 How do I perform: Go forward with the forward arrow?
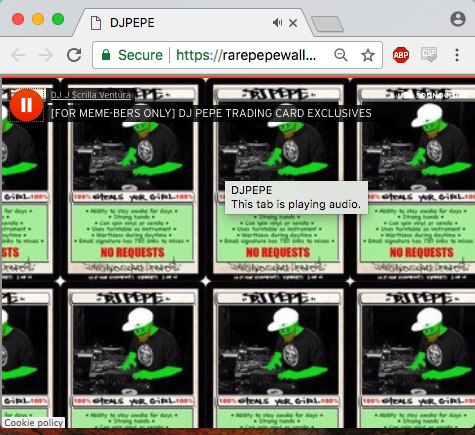pyautogui.click(x=46, y=55)
